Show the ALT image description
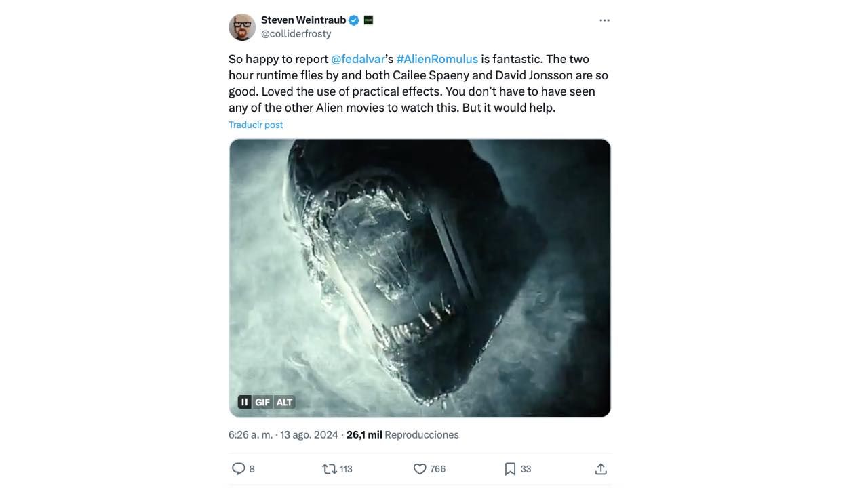 pyautogui.click(x=284, y=402)
